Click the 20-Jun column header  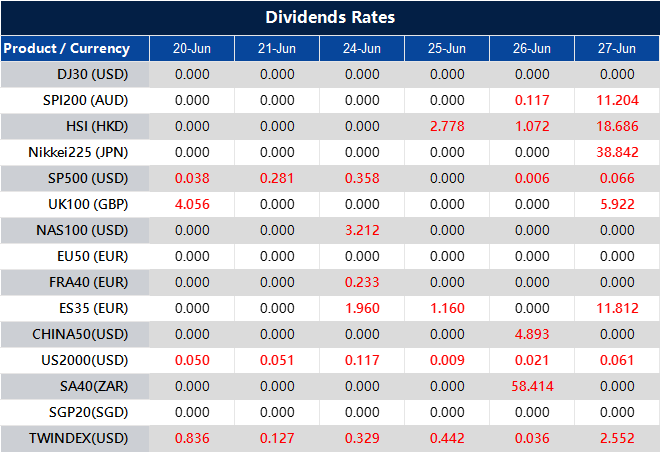[x=192, y=48]
